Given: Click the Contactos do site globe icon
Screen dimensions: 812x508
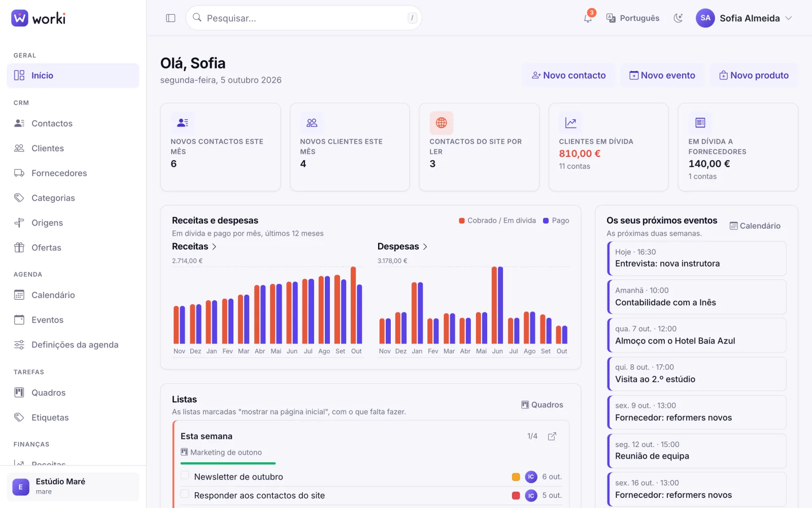Looking at the screenshot, I should 442,122.
